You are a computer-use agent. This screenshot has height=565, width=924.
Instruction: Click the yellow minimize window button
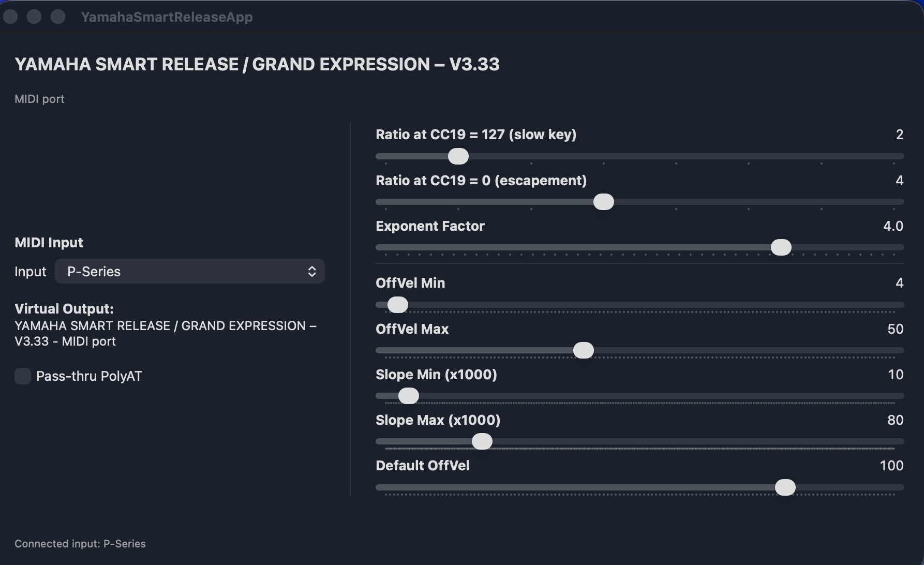pyautogui.click(x=34, y=17)
